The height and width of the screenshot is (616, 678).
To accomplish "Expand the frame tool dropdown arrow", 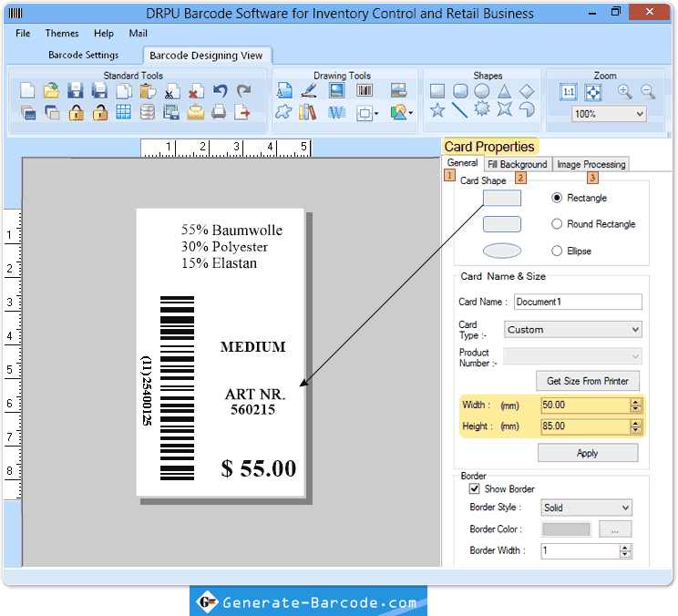I will click(376, 114).
